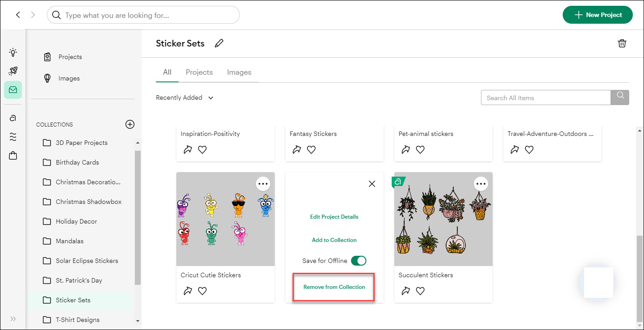
Task: Open the inspiration lightbulb icon in the sidebar
Action: click(13, 52)
